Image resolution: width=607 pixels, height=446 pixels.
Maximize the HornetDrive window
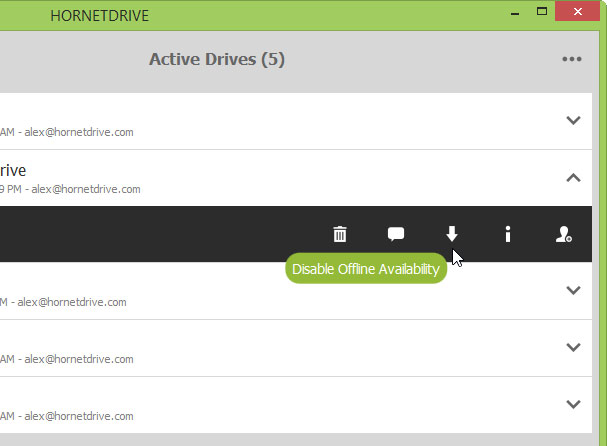(542, 12)
